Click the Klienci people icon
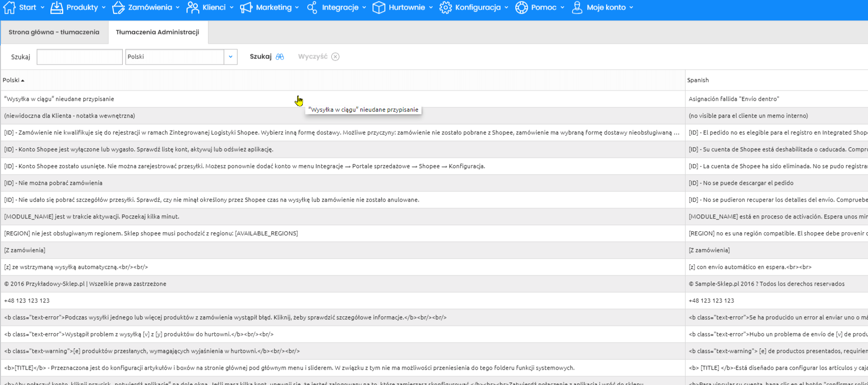This screenshot has height=385, width=868. (193, 7)
